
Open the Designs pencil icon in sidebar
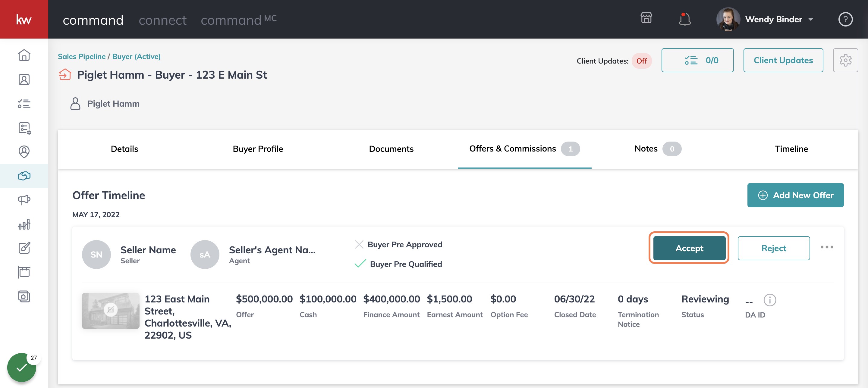pyautogui.click(x=24, y=248)
